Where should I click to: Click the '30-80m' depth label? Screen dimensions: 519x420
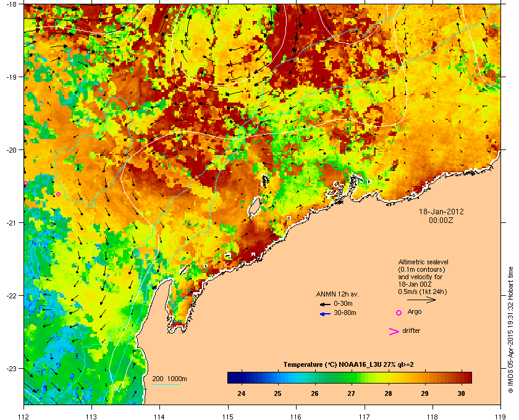(345, 313)
